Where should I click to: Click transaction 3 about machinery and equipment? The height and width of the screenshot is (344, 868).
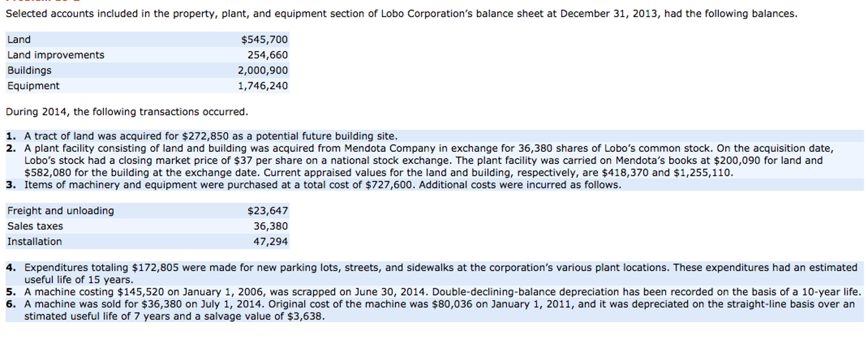[322, 185]
